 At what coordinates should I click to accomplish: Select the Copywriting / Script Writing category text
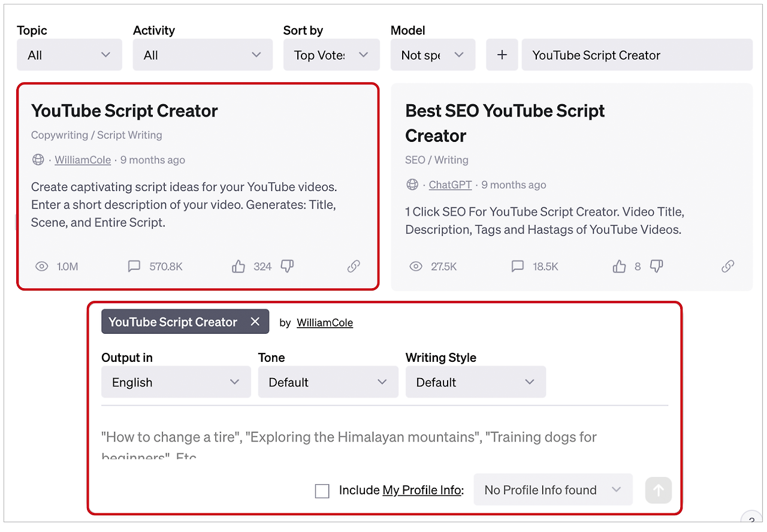tap(96, 135)
